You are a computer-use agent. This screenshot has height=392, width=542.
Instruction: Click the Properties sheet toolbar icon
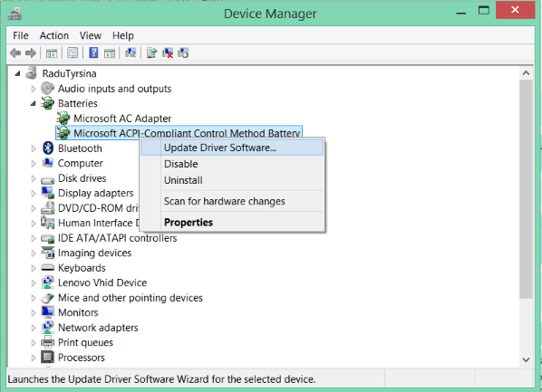(73, 53)
